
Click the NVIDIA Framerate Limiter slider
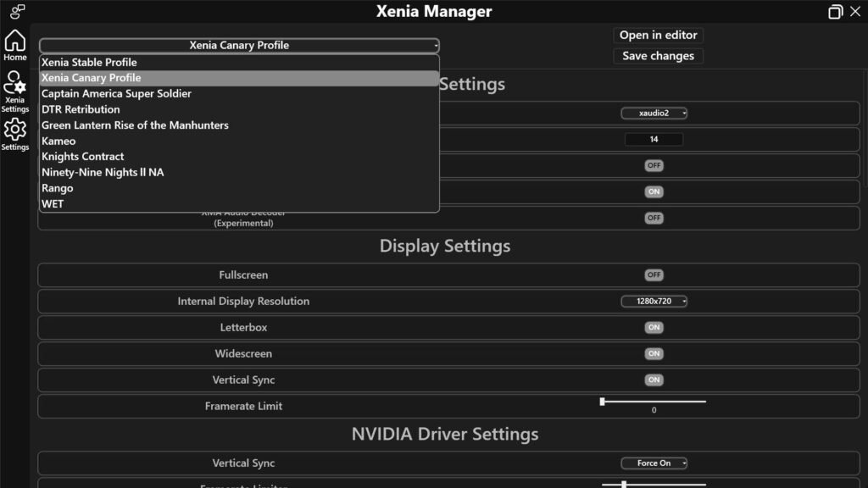point(654,484)
